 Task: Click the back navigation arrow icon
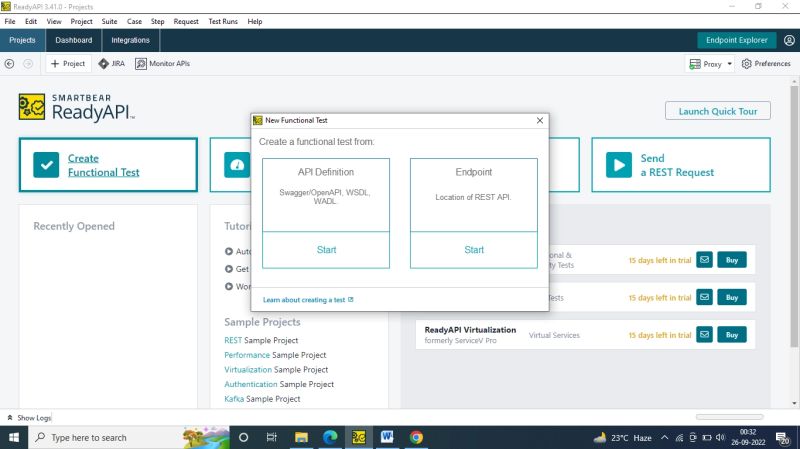(x=9, y=64)
